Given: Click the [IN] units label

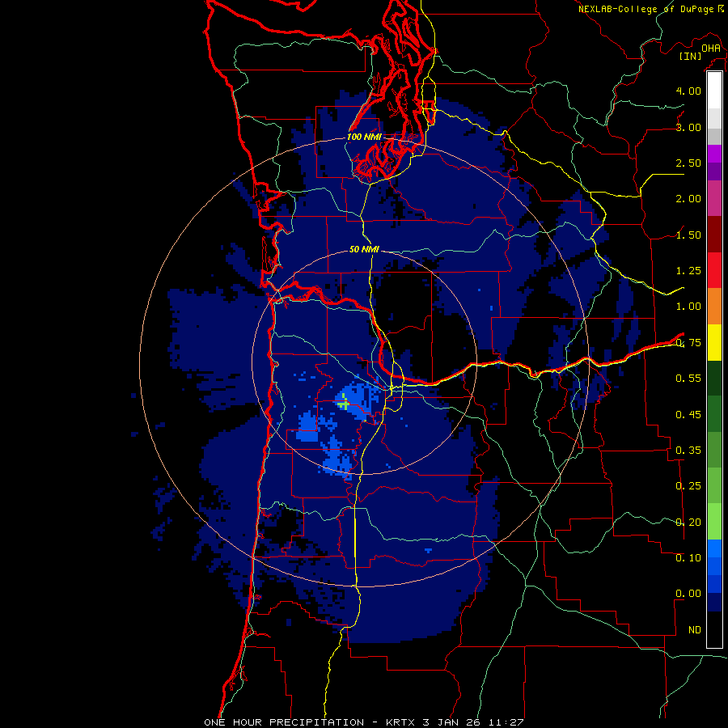Looking at the screenshot, I should click(x=691, y=56).
